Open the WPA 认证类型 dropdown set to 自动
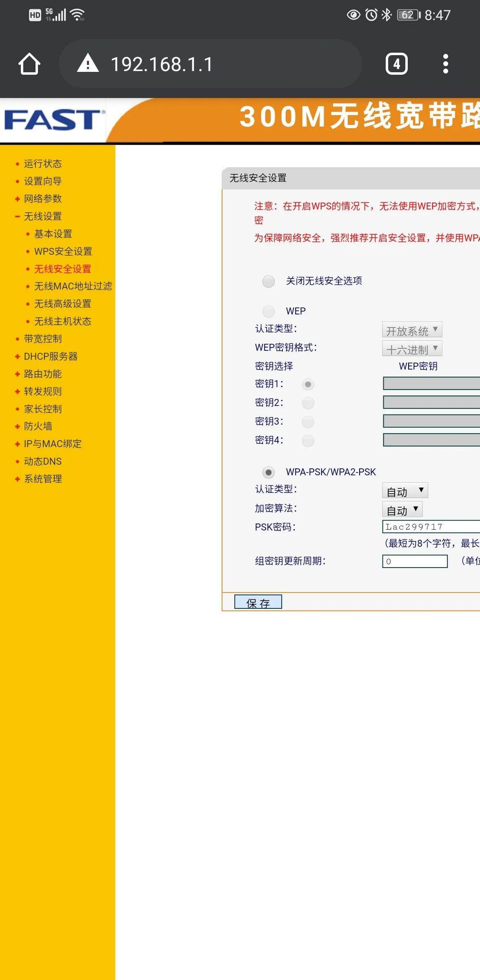 (405, 491)
